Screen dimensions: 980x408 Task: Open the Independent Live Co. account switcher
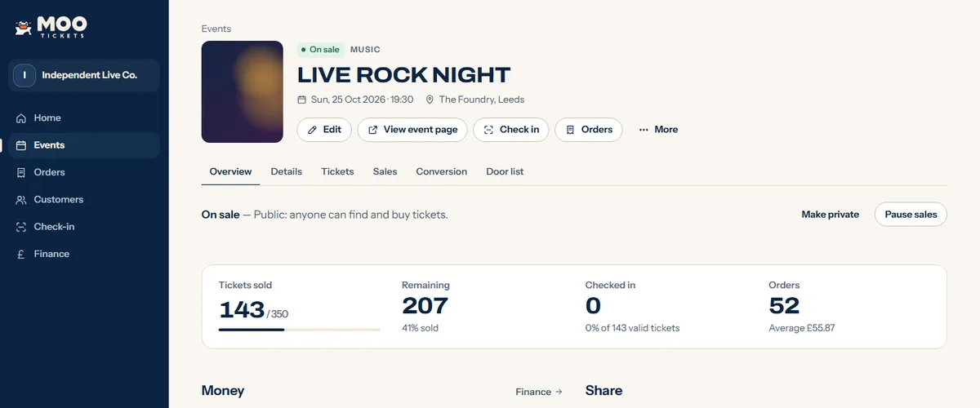point(84,75)
